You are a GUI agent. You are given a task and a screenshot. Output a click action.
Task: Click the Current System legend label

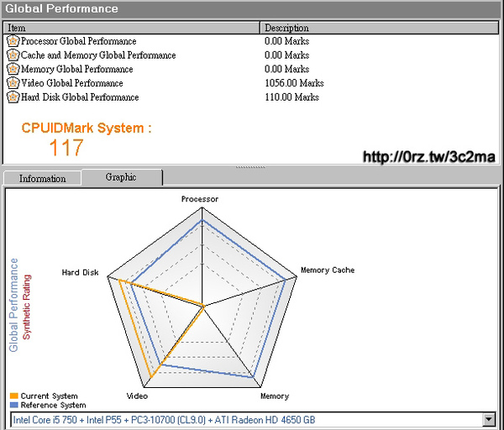[x=50, y=396]
